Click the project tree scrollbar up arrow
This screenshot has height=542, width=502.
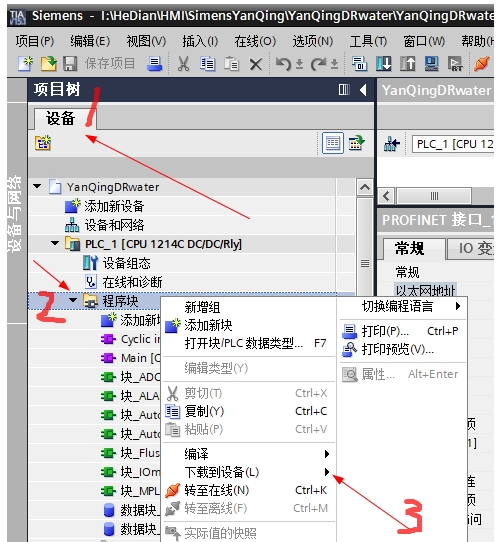coord(365,188)
